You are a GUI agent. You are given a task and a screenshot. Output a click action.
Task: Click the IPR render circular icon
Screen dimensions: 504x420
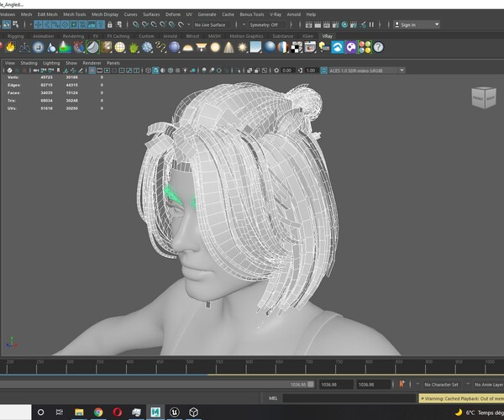[x=344, y=24]
